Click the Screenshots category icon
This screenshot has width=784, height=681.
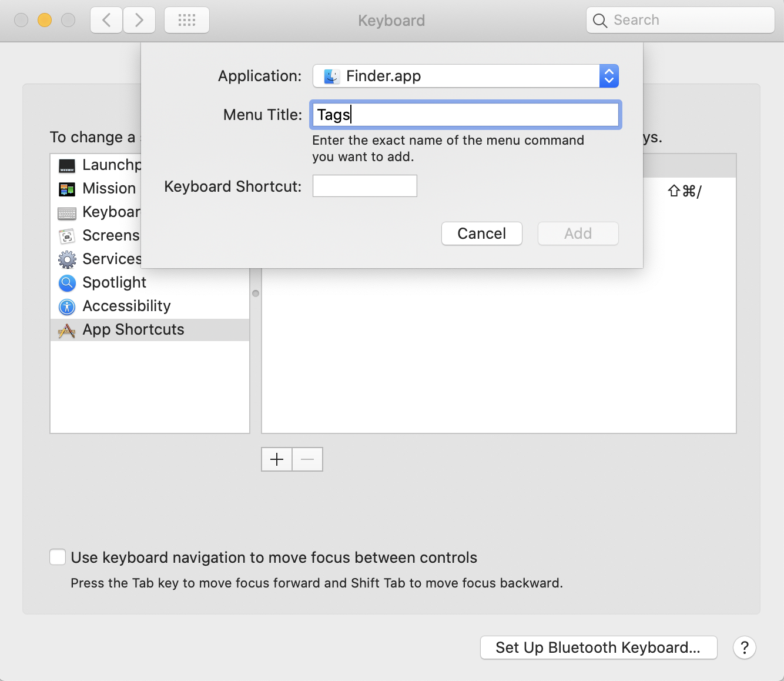tap(67, 236)
